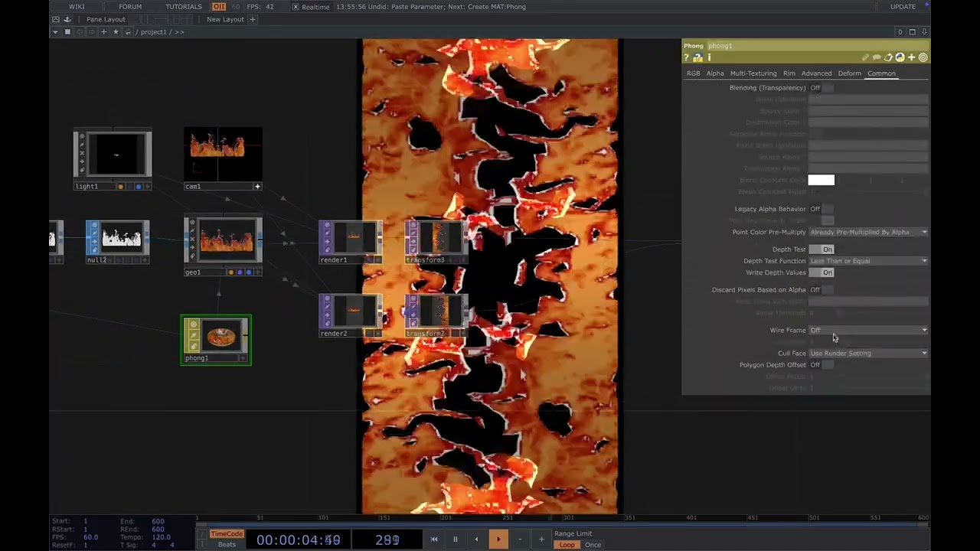
Task: Open Depth Test Function dropdown
Action: tap(868, 261)
